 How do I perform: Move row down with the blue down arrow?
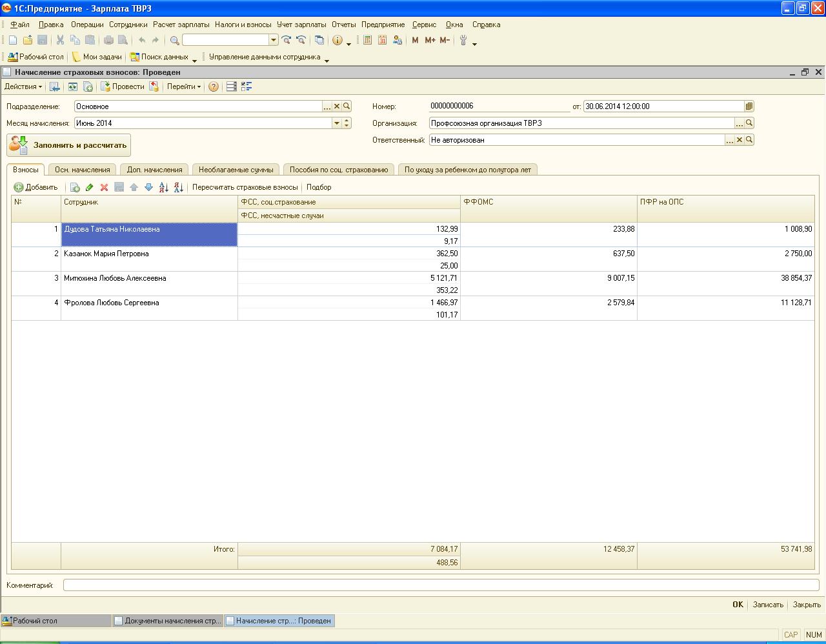(148, 187)
